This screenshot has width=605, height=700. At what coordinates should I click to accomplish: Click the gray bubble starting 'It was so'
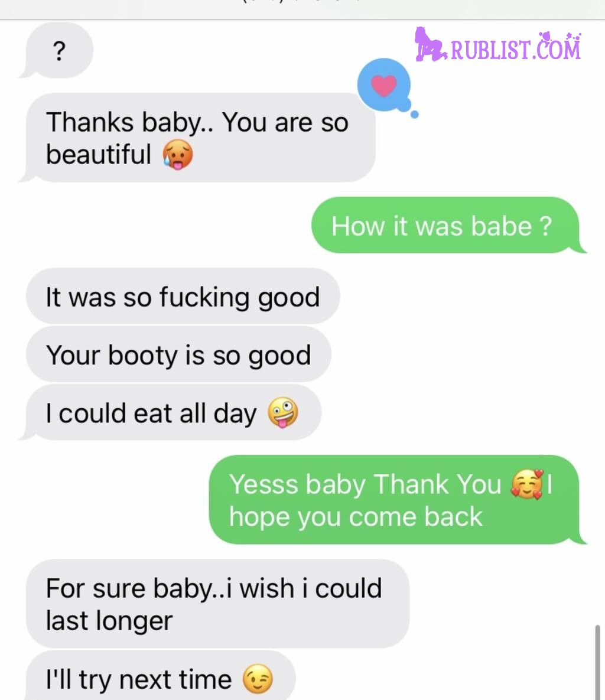pos(183,297)
